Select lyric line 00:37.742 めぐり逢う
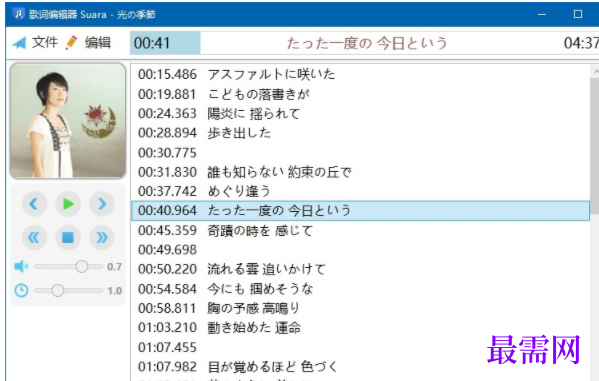The height and width of the screenshot is (381, 599). tap(360, 191)
